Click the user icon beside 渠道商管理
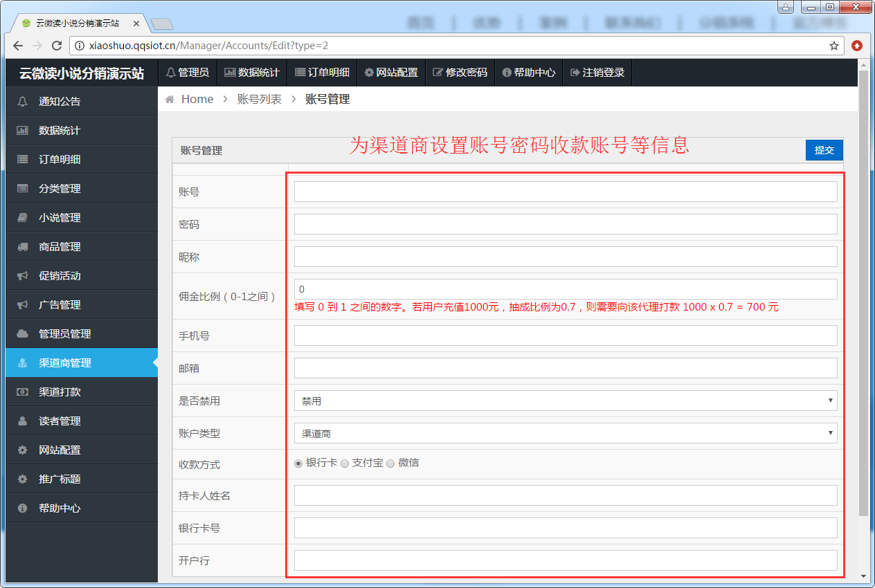This screenshot has height=588, width=875. [23, 362]
